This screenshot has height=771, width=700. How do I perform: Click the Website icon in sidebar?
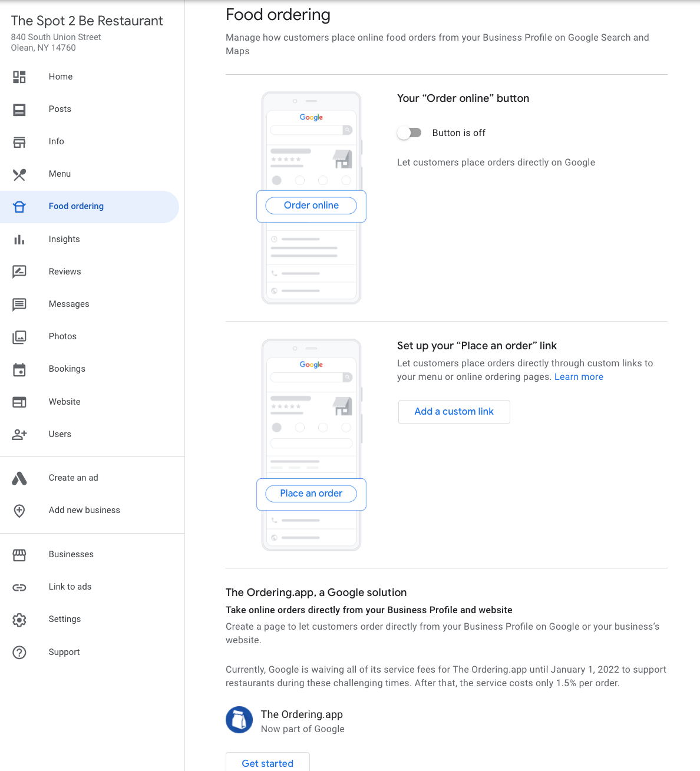(19, 402)
